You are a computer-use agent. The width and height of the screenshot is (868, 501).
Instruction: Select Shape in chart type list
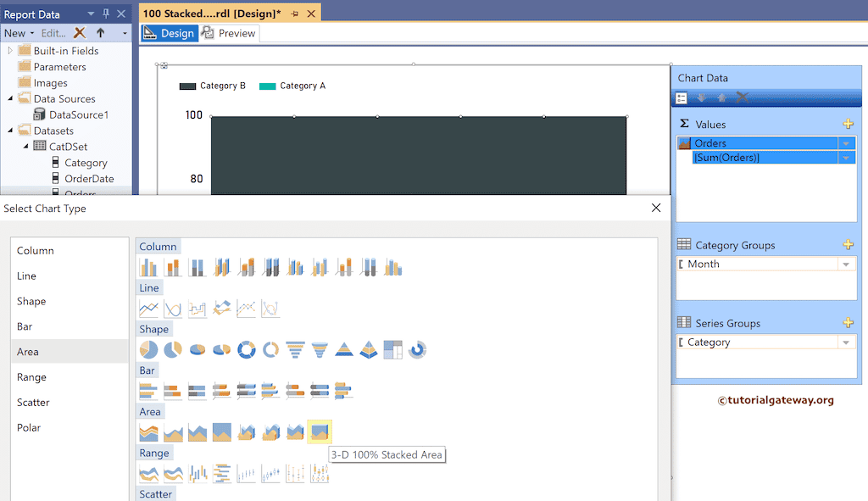click(70, 301)
